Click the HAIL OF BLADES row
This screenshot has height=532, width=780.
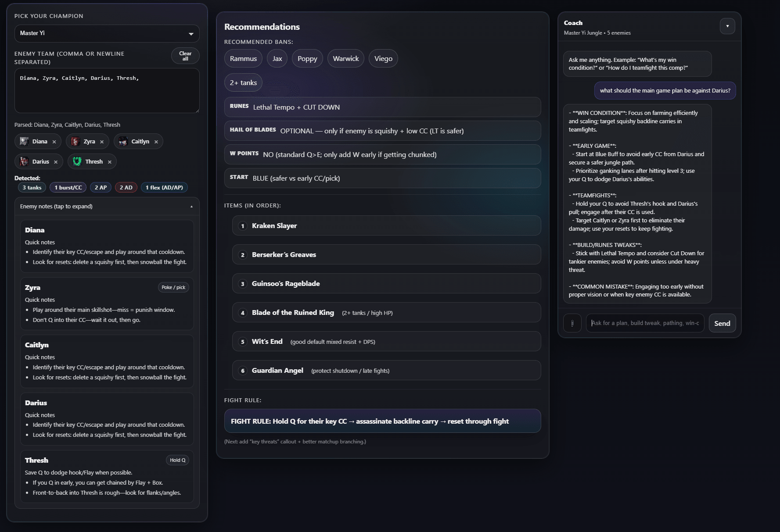(x=382, y=131)
